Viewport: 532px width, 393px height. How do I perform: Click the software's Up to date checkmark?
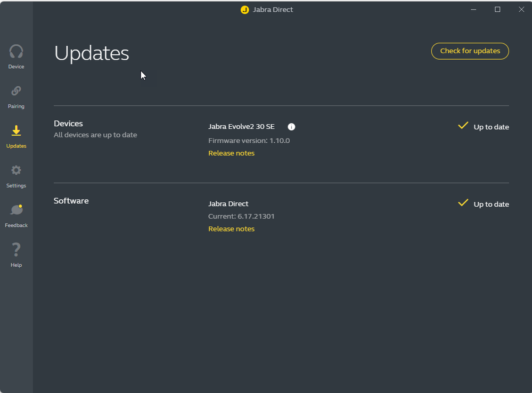(x=463, y=203)
